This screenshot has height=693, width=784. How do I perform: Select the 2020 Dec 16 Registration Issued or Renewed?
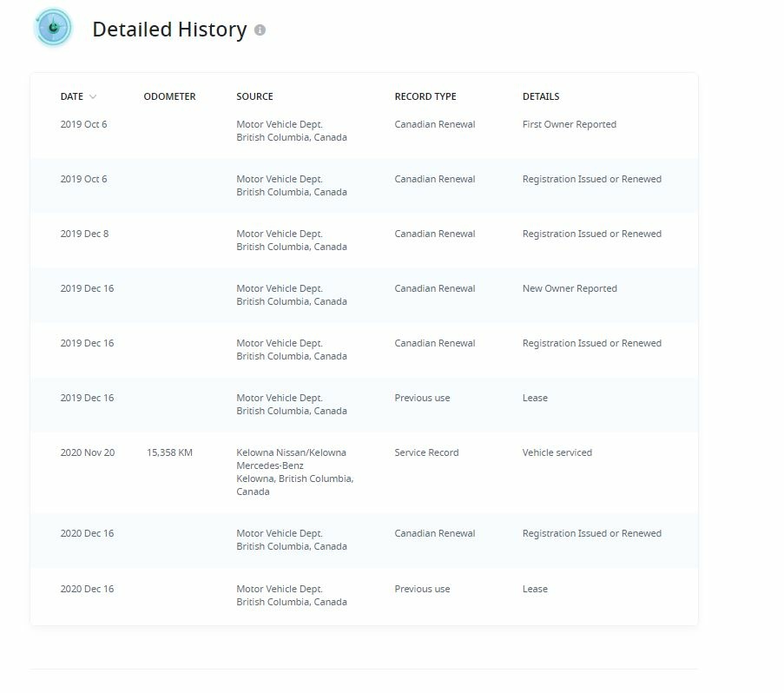coord(592,533)
